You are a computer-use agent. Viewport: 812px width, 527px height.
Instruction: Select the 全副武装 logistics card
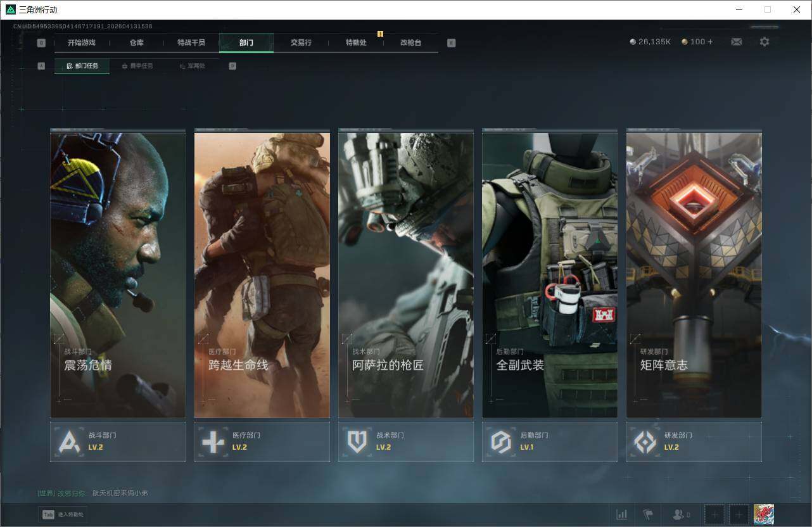549,274
